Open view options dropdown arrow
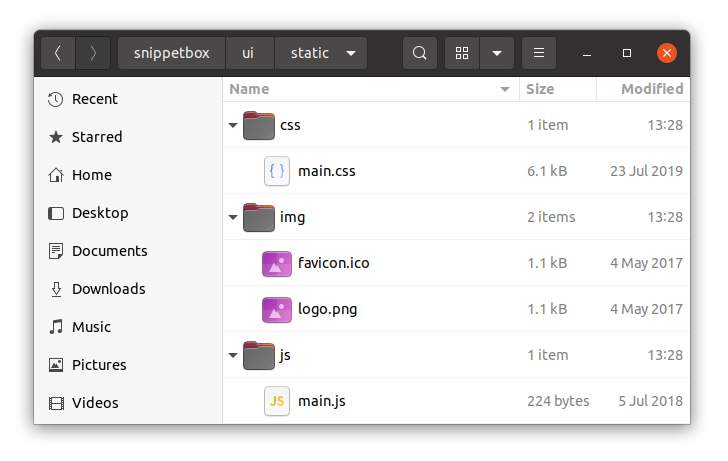The image size is (728, 461). pos(497,53)
